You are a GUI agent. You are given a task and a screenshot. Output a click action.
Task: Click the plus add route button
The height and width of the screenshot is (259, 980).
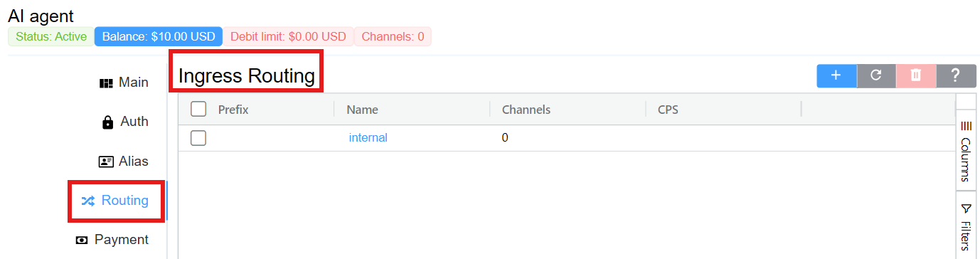click(x=836, y=75)
